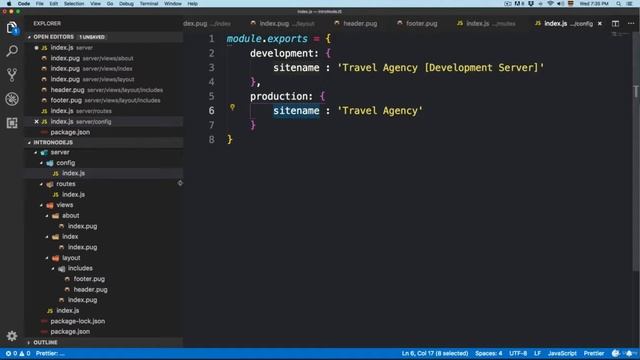Viewport: 640px width, 360px height.
Task: Open Spotlight search in the menu bar
Action: pyautogui.click(x=618, y=4)
